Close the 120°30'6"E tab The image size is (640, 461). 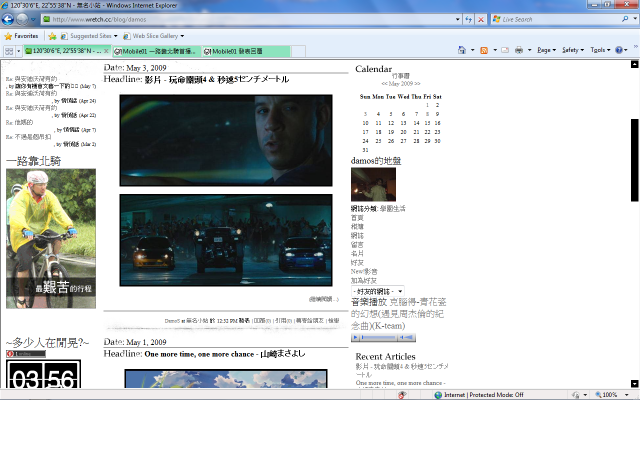106,51
